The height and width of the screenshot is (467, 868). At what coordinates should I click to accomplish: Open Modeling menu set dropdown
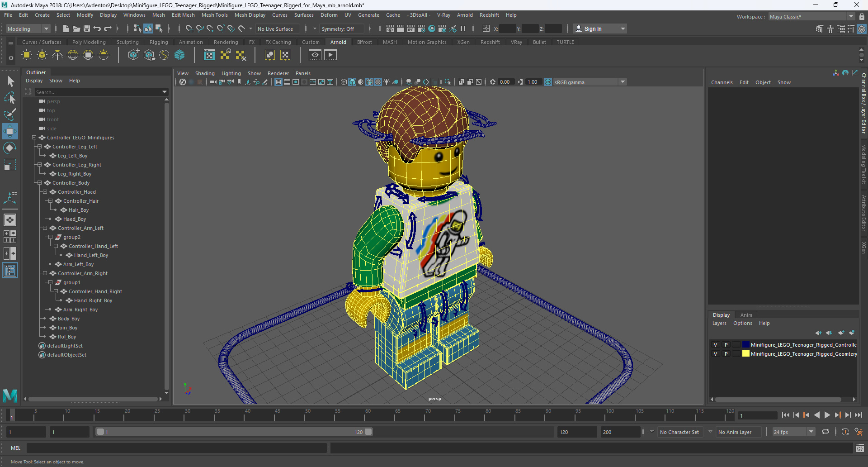[x=28, y=29]
